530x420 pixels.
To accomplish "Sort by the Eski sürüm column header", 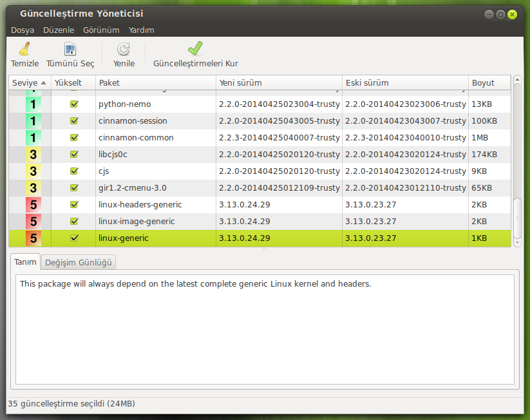I will (x=405, y=83).
